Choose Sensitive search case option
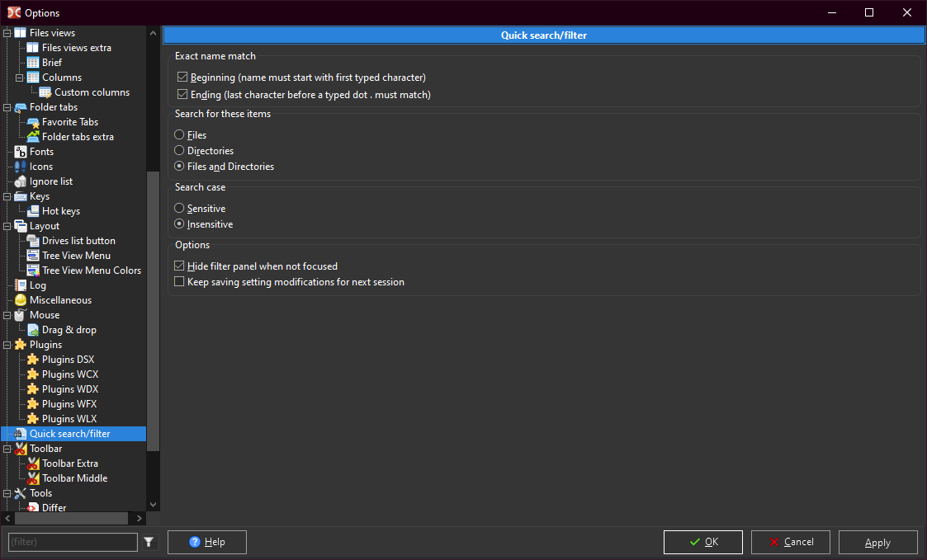The height and width of the screenshot is (560, 927). click(x=179, y=209)
